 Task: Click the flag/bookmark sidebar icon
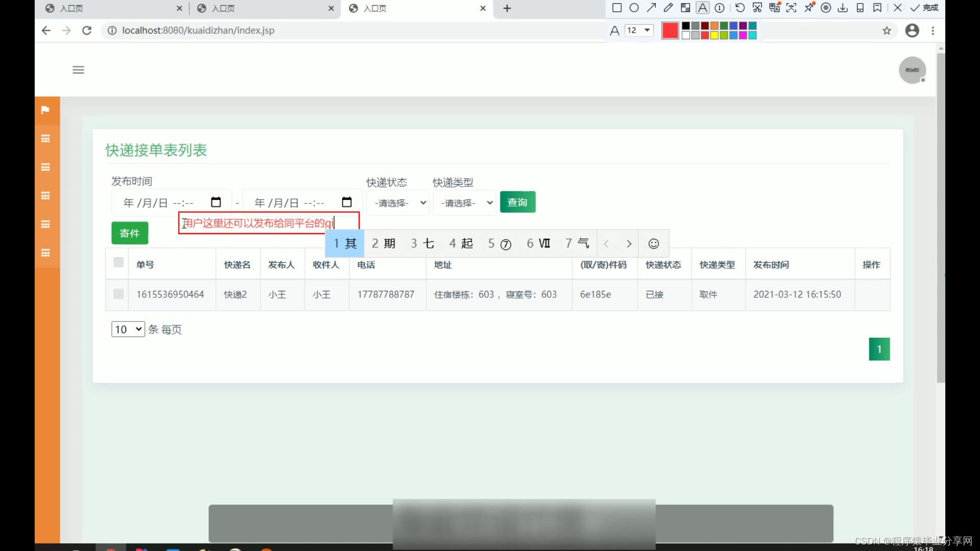click(45, 109)
